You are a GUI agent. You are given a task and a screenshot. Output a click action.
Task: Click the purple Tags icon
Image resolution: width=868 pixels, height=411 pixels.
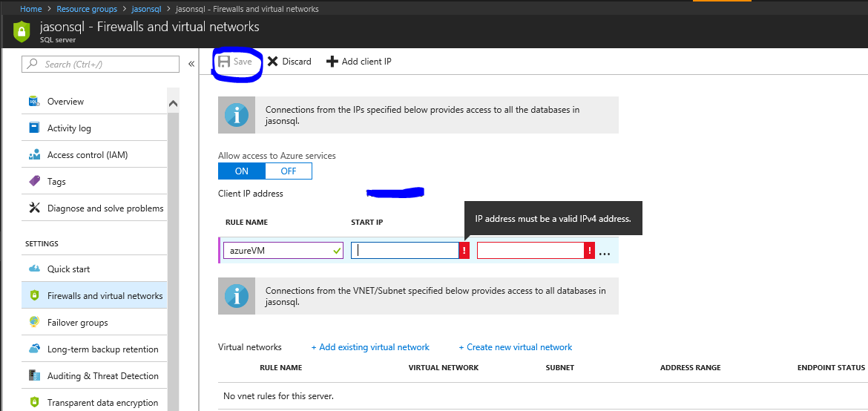coord(34,181)
